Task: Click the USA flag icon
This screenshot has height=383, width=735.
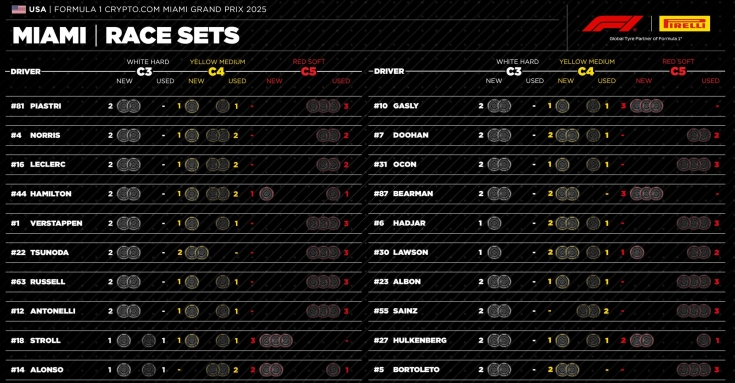Action: click(x=19, y=9)
